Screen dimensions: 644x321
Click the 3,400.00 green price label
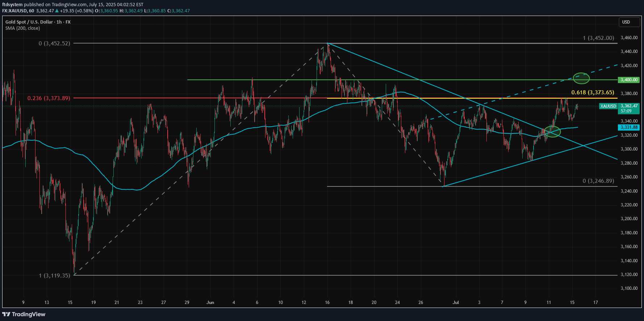tap(629, 80)
